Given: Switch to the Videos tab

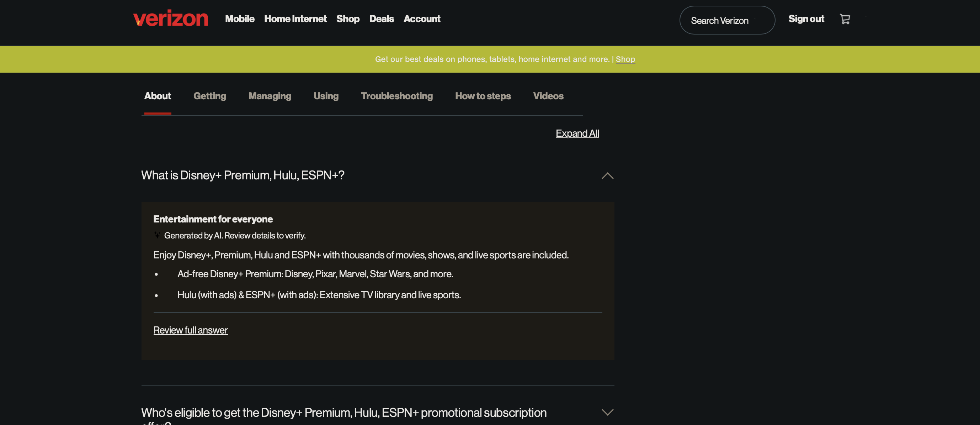Looking at the screenshot, I should [548, 96].
